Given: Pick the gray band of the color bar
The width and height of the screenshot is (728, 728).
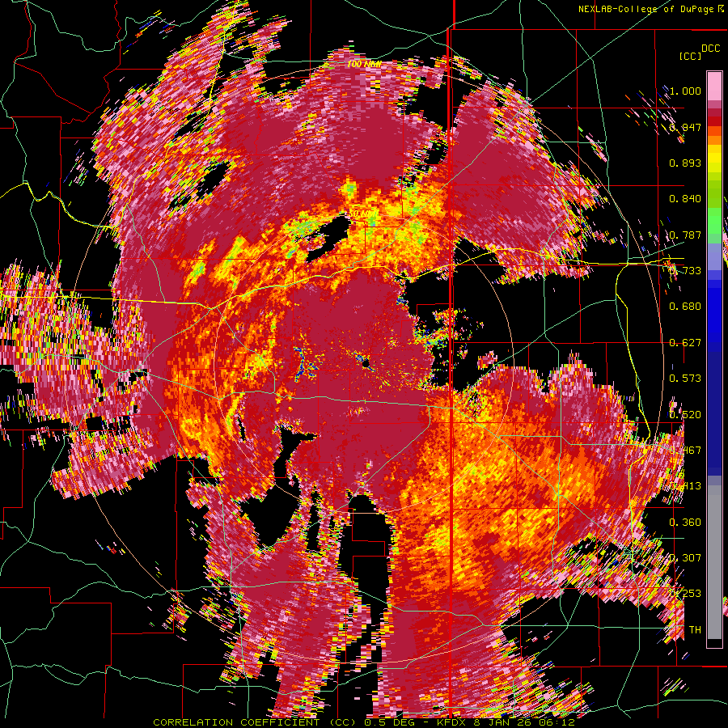Looking at the screenshot, I should (714, 562).
